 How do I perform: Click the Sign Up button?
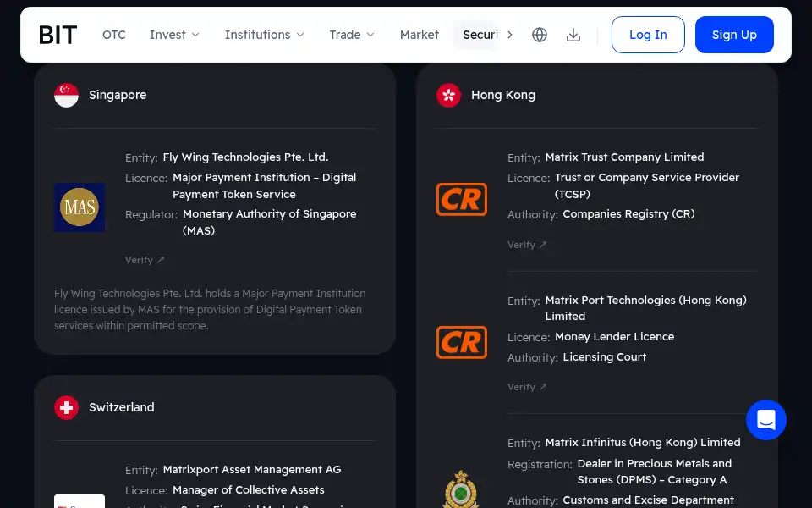pos(734,35)
